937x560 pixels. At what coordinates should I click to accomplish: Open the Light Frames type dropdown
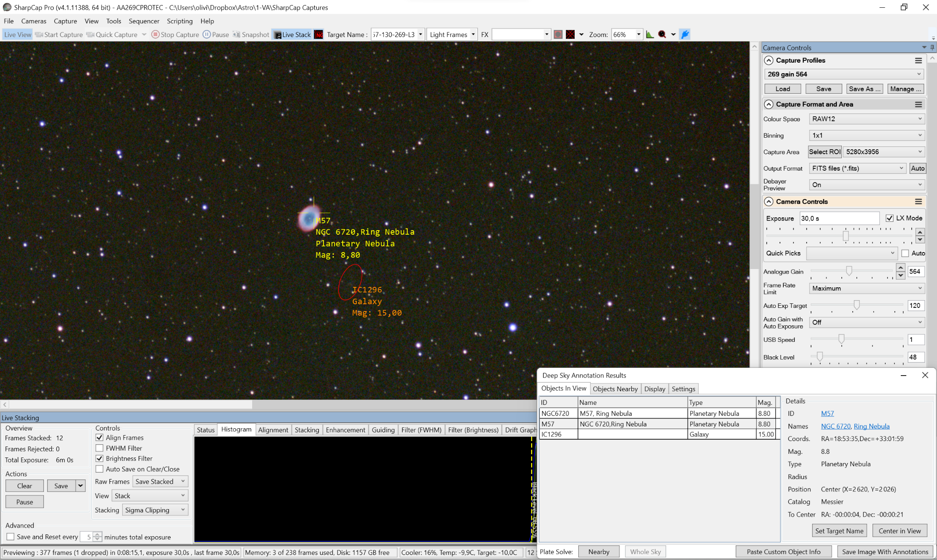pos(473,34)
